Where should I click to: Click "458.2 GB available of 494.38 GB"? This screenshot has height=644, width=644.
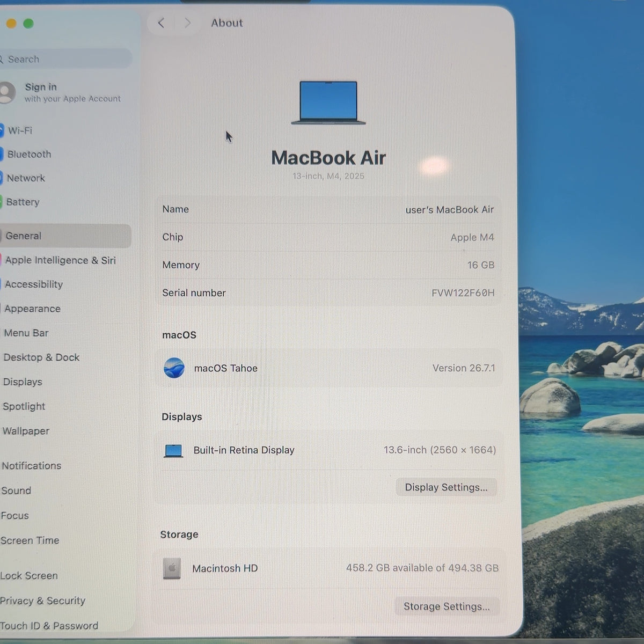(x=422, y=568)
